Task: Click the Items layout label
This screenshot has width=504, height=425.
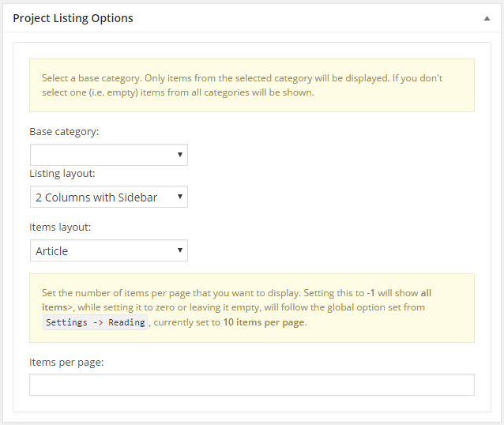Action: pyautogui.click(x=60, y=228)
